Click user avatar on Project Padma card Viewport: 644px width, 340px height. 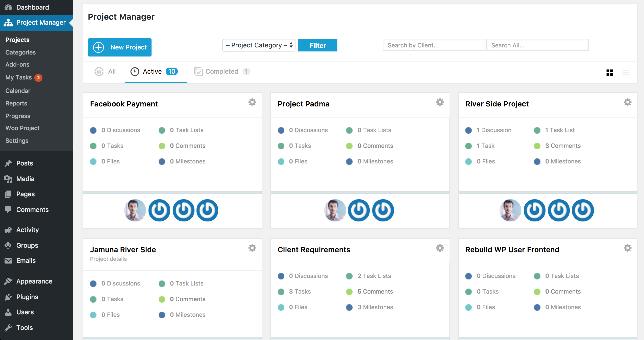coord(335,210)
